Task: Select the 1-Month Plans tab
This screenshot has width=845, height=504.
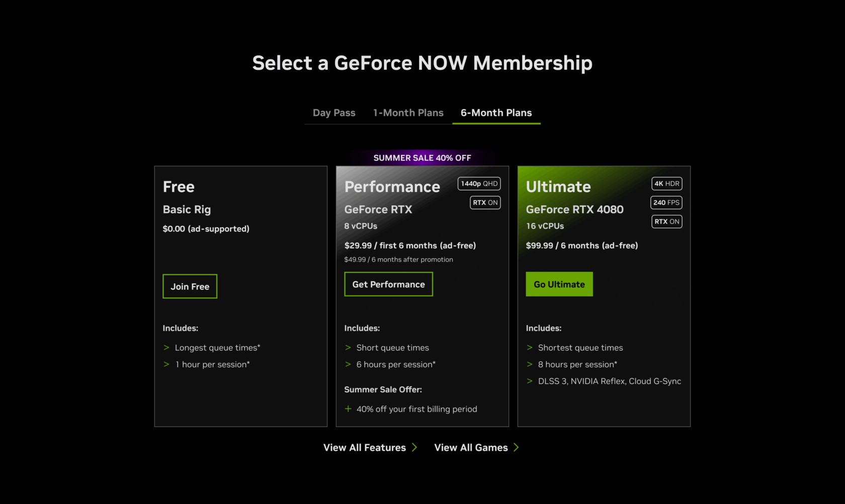Action: tap(408, 113)
